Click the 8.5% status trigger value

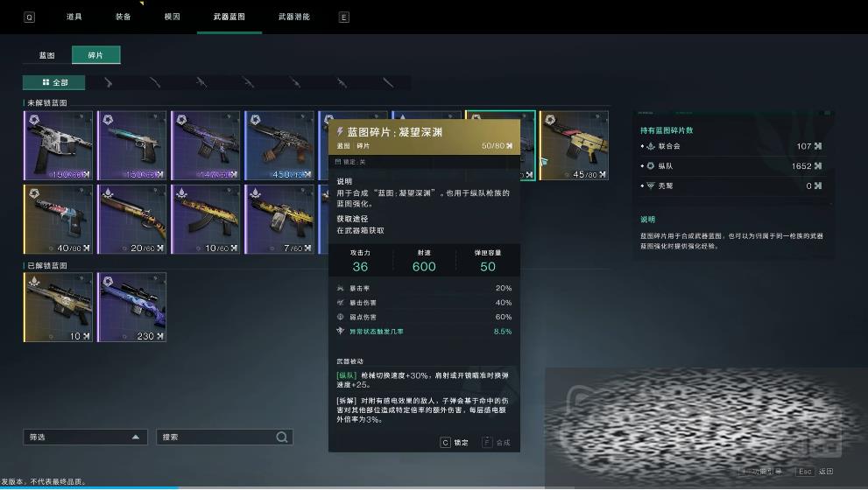tap(503, 332)
